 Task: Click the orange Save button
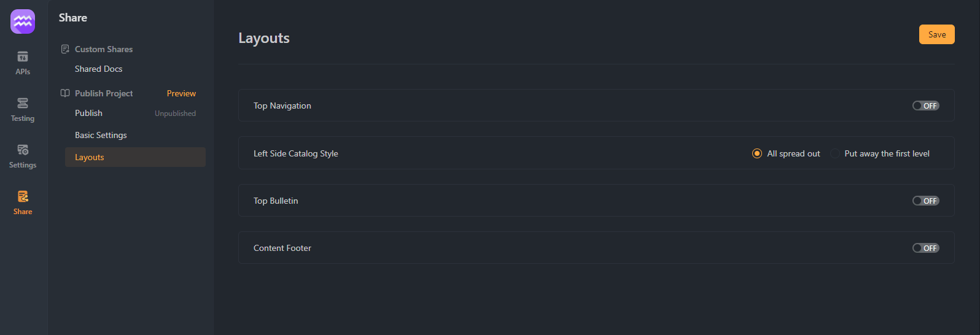click(x=937, y=34)
